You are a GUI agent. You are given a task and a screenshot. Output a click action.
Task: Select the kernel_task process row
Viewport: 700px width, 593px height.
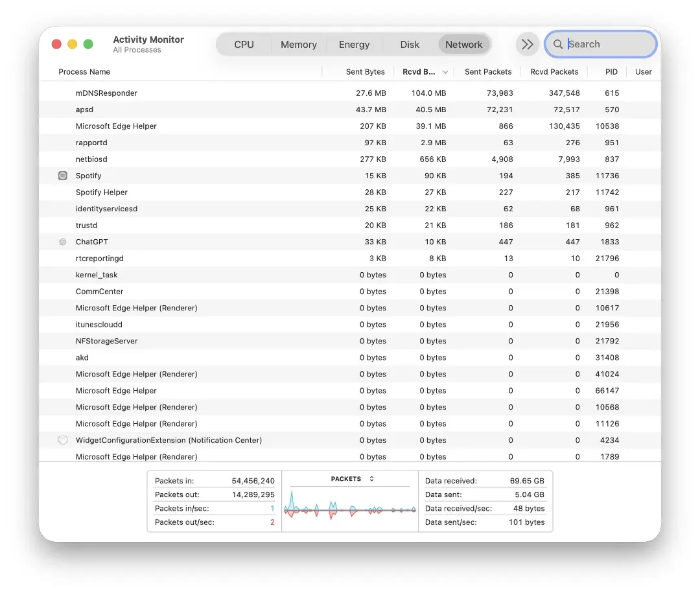tap(350, 275)
